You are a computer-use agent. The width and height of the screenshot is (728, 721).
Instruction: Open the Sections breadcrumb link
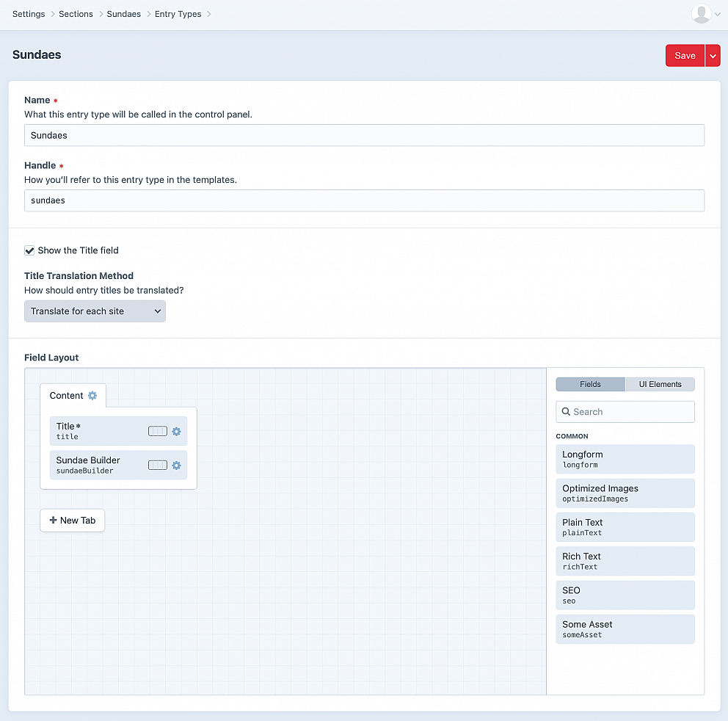[76, 13]
